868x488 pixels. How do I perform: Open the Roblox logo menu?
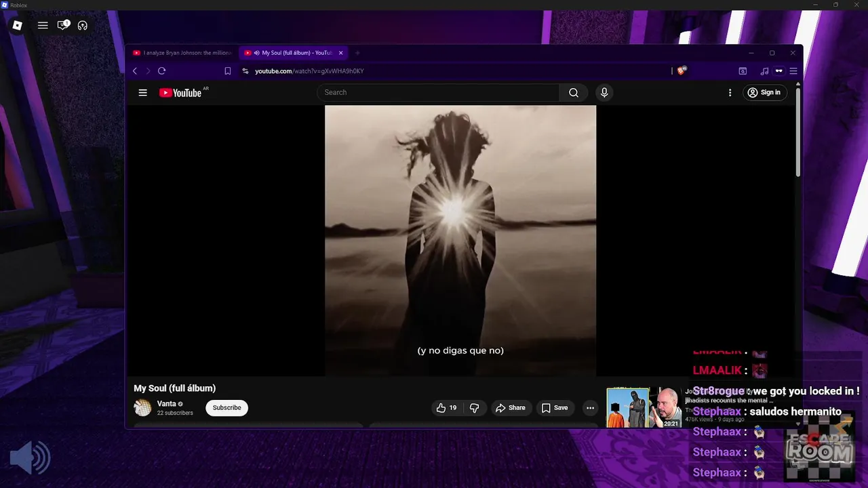click(18, 26)
